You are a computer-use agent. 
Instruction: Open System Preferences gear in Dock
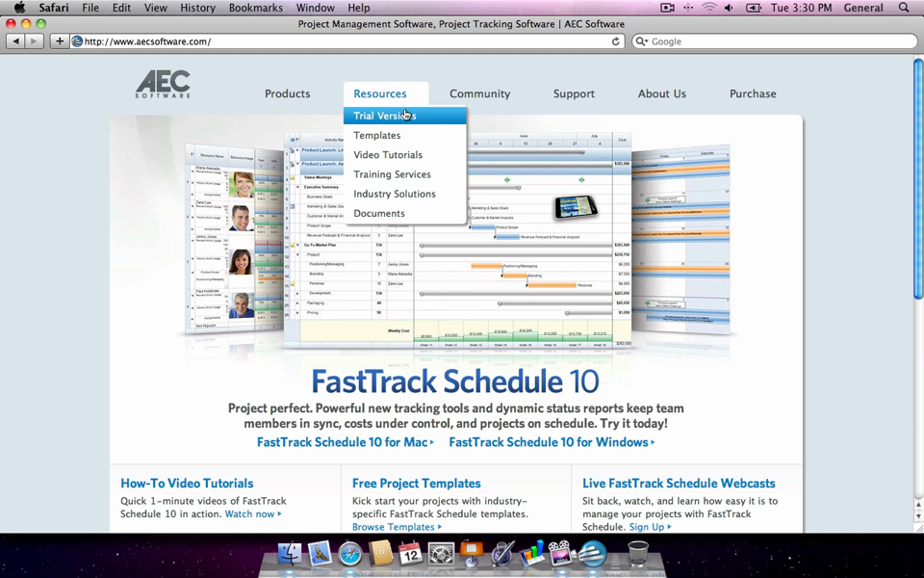[x=441, y=555]
